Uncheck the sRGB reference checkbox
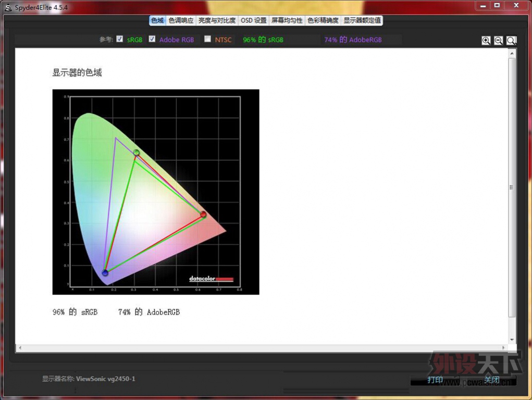This screenshot has height=400, width=532. pyautogui.click(x=119, y=39)
